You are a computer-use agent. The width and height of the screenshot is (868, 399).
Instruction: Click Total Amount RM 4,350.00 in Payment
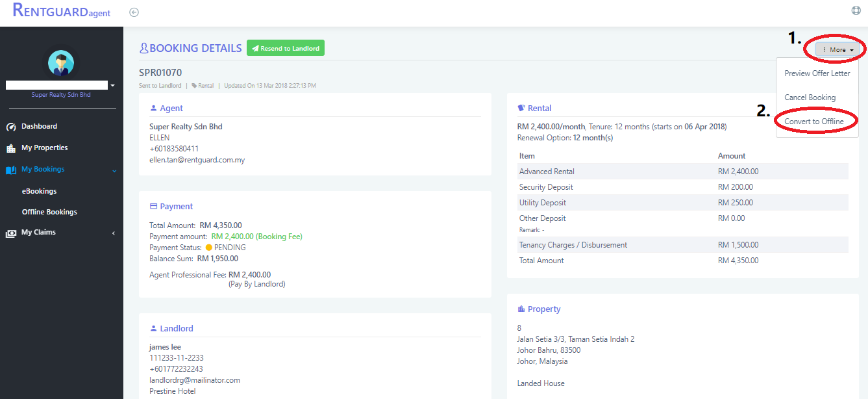coord(221,225)
